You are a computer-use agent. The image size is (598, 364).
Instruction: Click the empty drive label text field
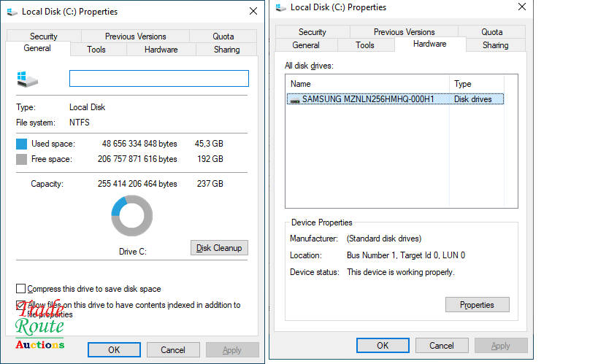pyautogui.click(x=158, y=79)
